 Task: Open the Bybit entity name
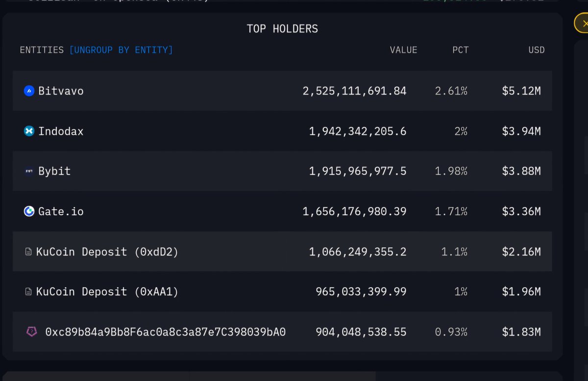tap(54, 171)
